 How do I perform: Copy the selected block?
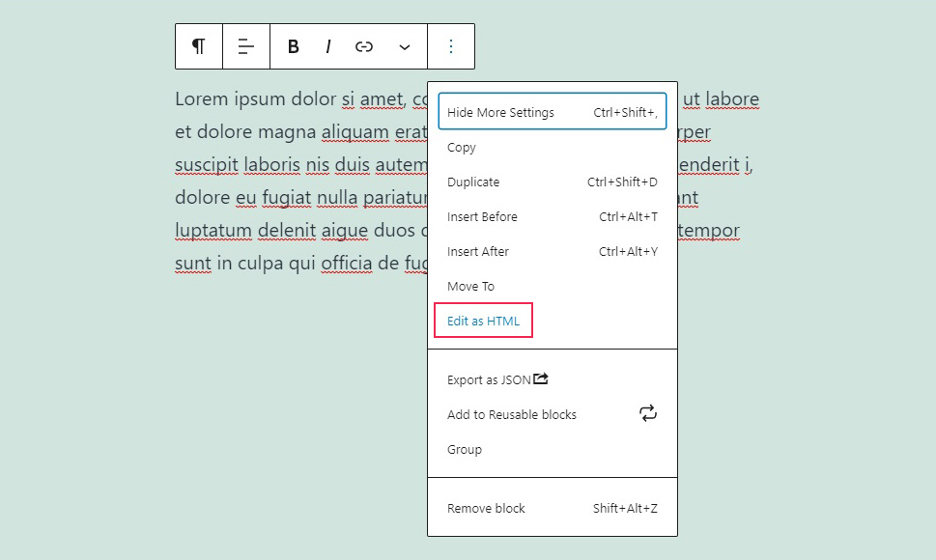(x=461, y=147)
